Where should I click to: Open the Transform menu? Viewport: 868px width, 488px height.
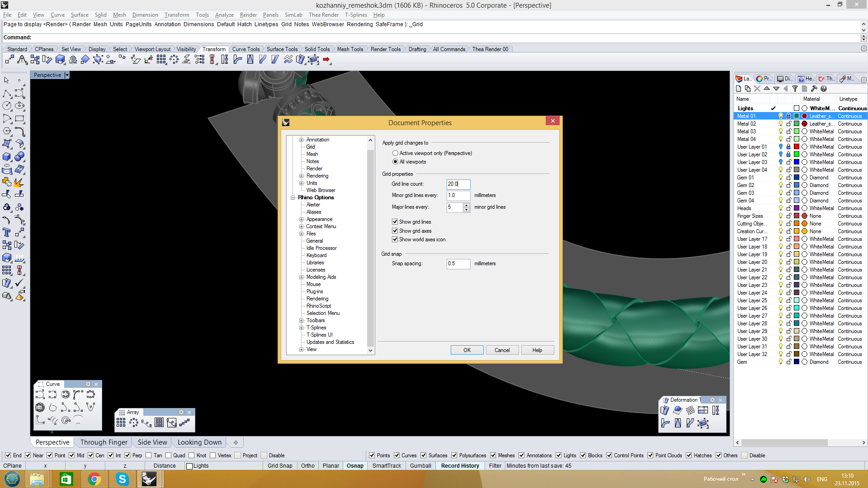point(177,15)
